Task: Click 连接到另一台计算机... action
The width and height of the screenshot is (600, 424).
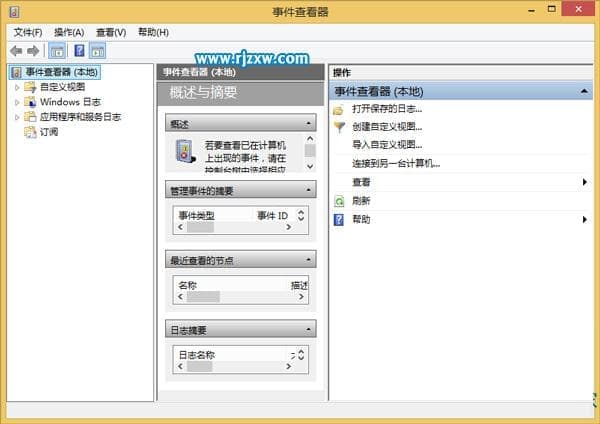Action: [x=396, y=163]
